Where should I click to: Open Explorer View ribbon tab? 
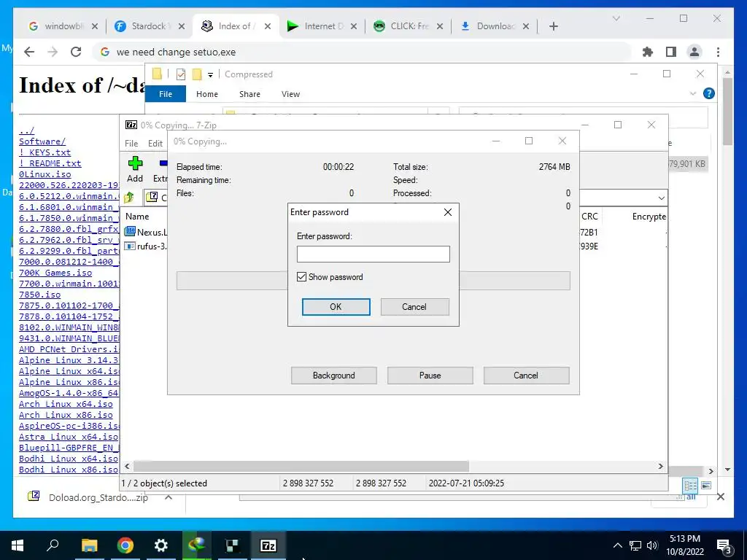(x=290, y=94)
